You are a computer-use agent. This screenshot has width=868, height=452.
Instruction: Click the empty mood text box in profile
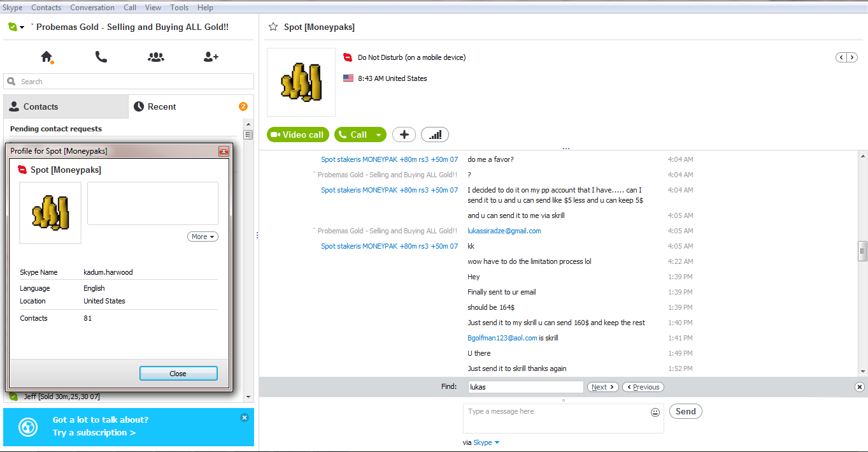(153, 203)
